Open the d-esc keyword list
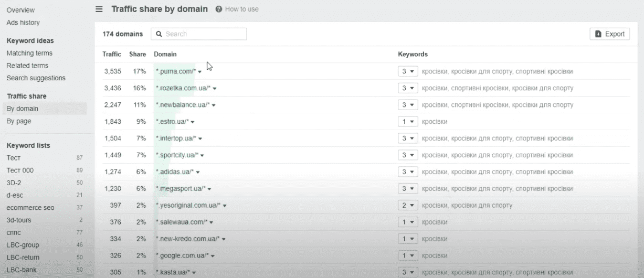The height and width of the screenshot is (278, 644). point(14,195)
